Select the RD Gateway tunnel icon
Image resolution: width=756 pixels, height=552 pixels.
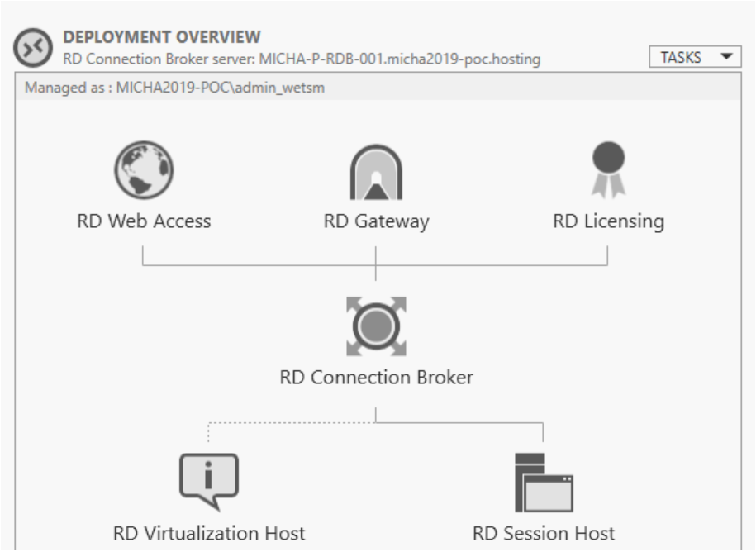(x=376, y=173)
